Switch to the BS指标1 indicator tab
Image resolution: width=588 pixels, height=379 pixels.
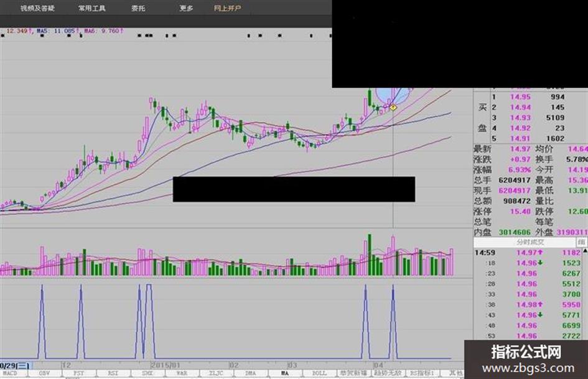tap(422, 373)
